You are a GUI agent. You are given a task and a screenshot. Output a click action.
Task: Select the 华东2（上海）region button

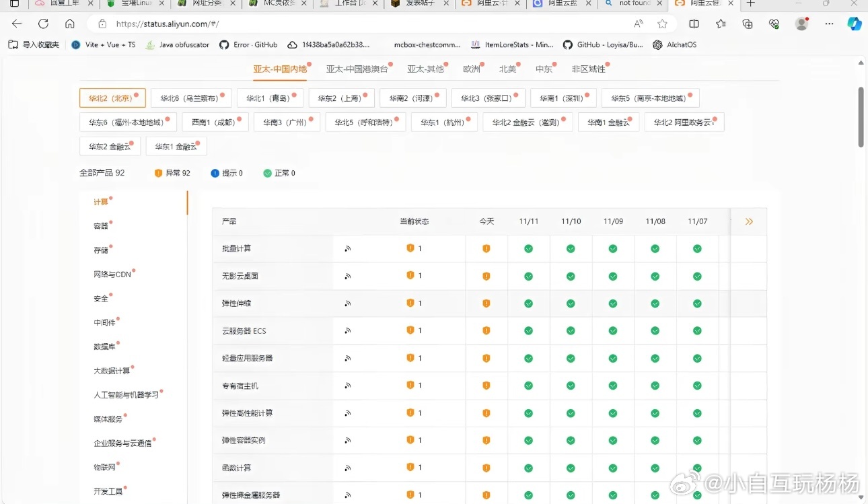tap(342, 98)
